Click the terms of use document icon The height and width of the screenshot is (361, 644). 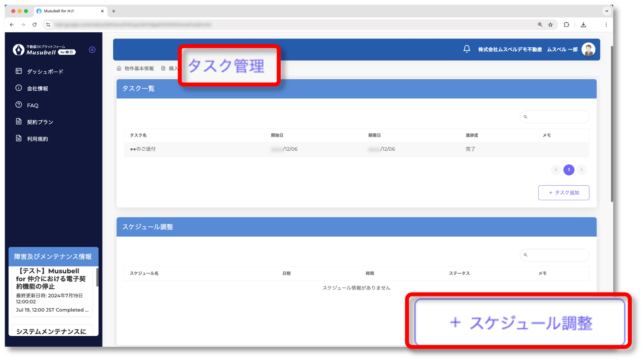pyautogui.click(x=19, y=139)
